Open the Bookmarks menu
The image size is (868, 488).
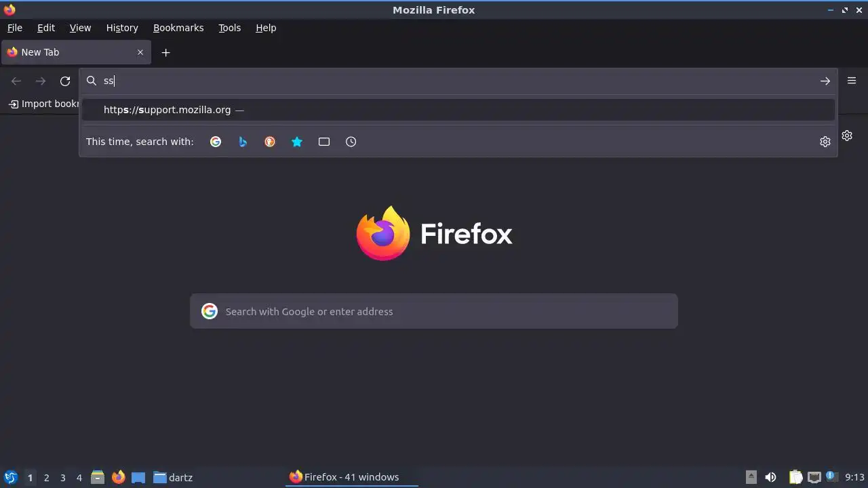coord(178,28)
